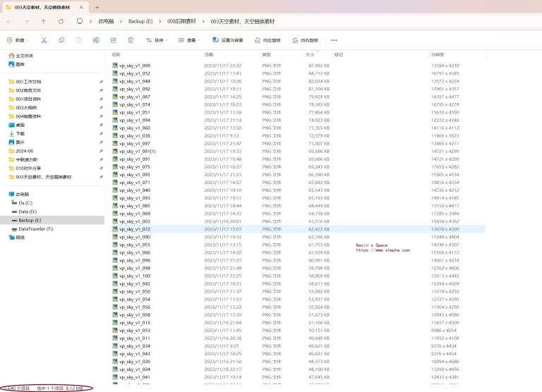
Task: Unpin 001工作文档 using its pin icon
Action: coord(101,82)
